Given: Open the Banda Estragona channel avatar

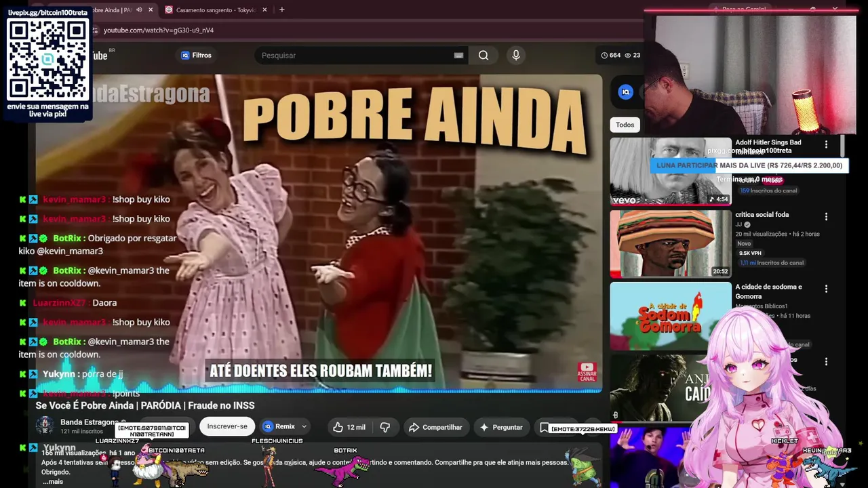Looking at the screenshot, I should point(45,426).
